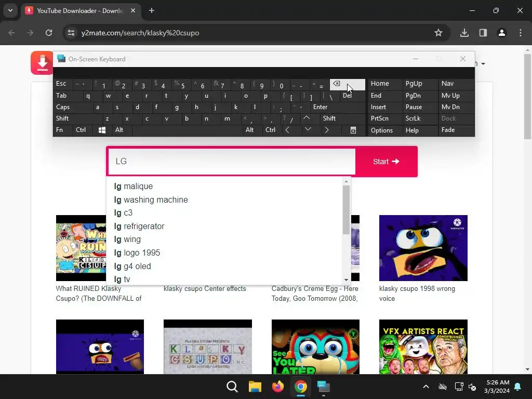Click the PrtScn key on keyboard

385,118
